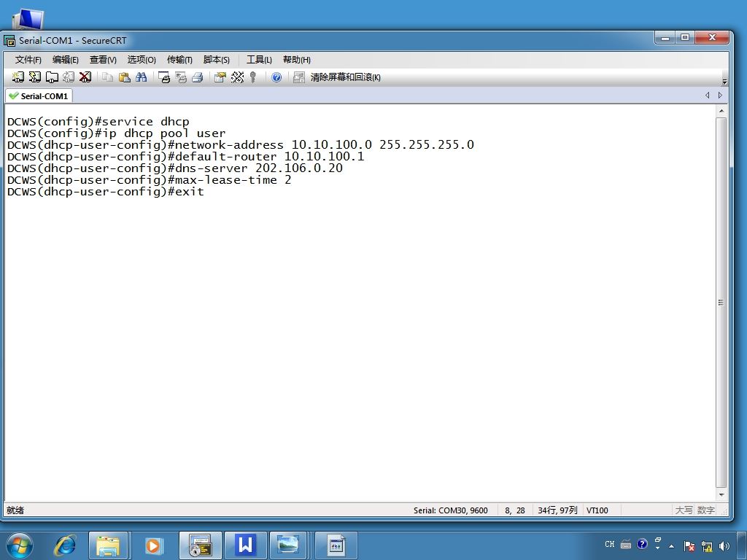The width and height of the screenshot is (747, 560).
Task: Open WPS Writer taskbar icon
Action: tap(245, 545)
